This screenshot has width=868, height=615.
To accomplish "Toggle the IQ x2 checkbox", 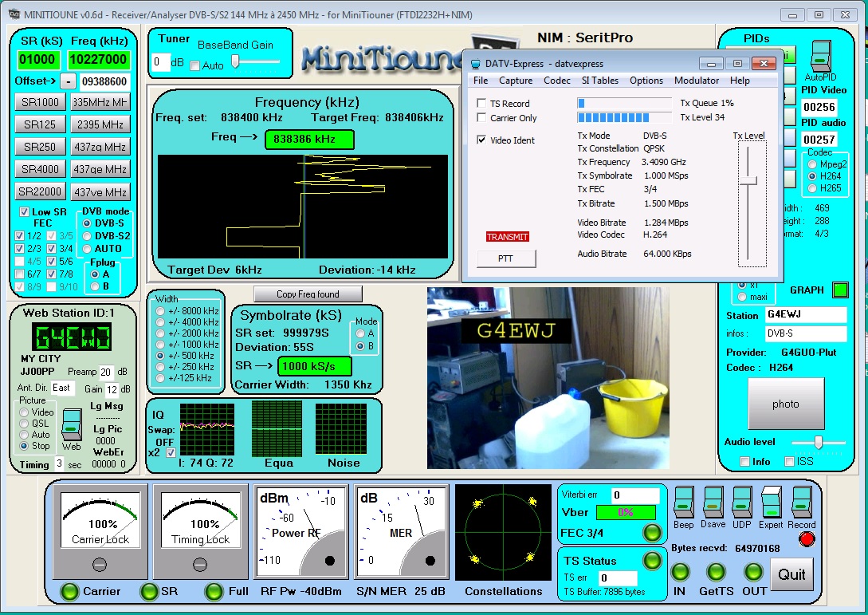I will (171, 452).
